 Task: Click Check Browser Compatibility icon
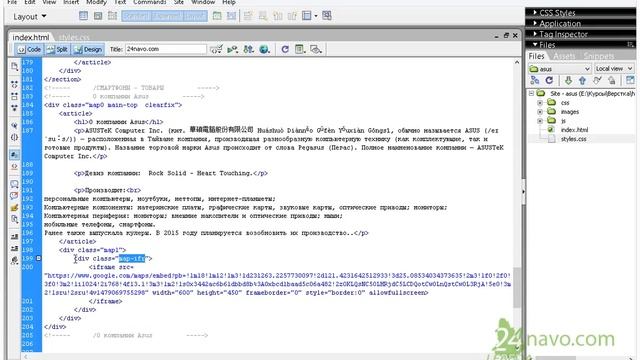[232, 49]
